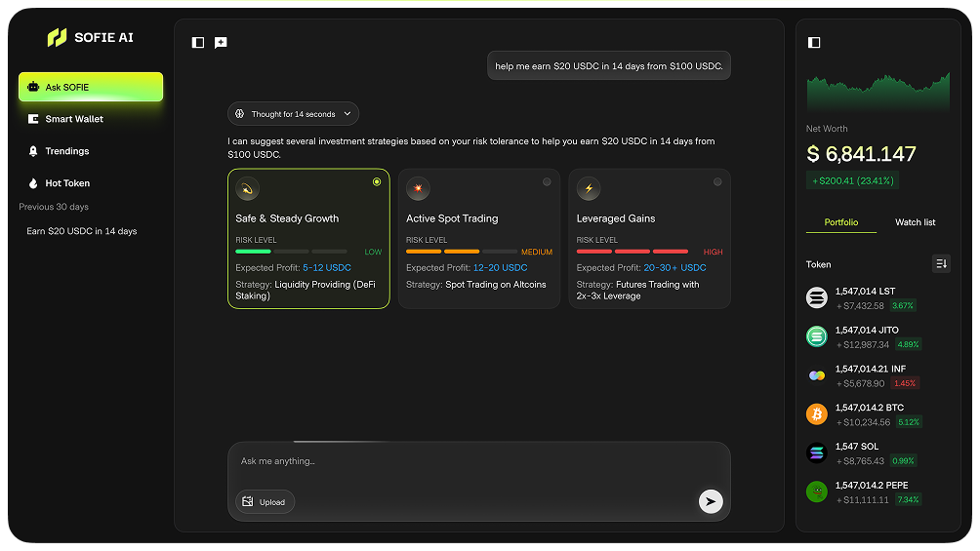Switch to the Portfolio tab
The height and width of the screenshot is (551, 980).
(841, 222)
